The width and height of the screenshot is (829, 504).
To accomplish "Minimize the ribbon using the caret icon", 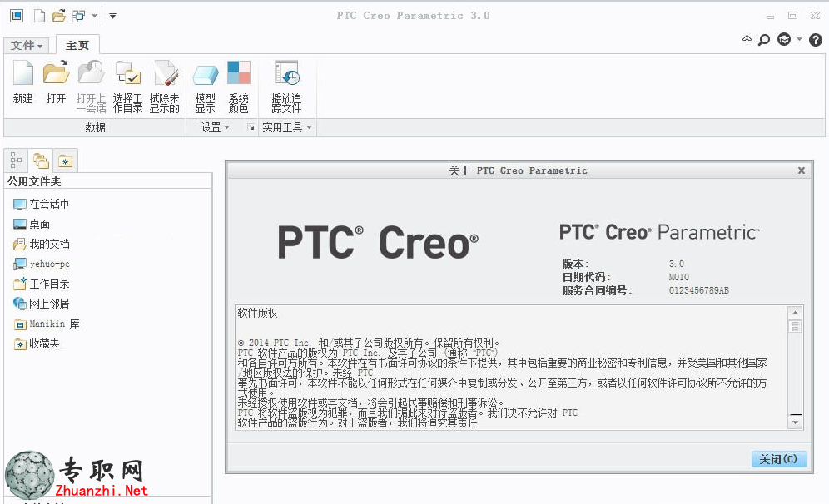I will point(747,38).
